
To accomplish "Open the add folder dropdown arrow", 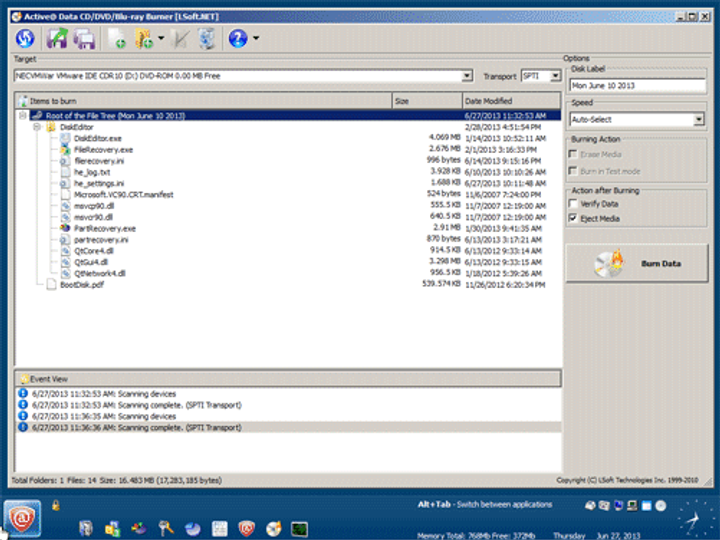I will (161, 39).
